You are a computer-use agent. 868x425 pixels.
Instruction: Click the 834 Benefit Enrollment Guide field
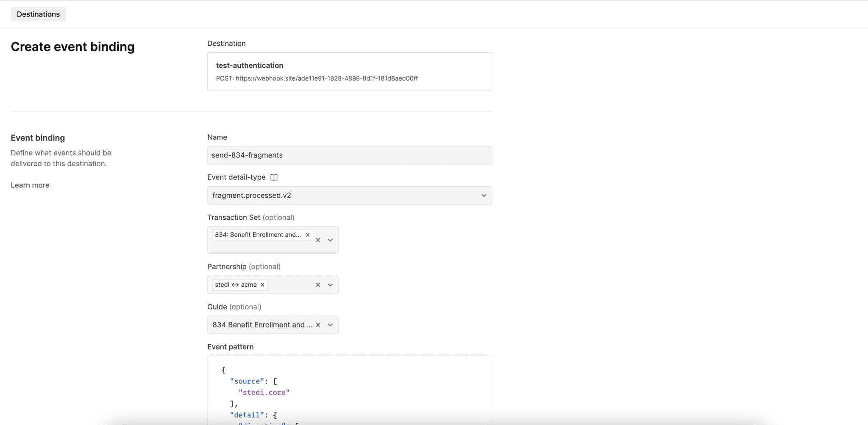pyautogui.click(x=261, y=324)
